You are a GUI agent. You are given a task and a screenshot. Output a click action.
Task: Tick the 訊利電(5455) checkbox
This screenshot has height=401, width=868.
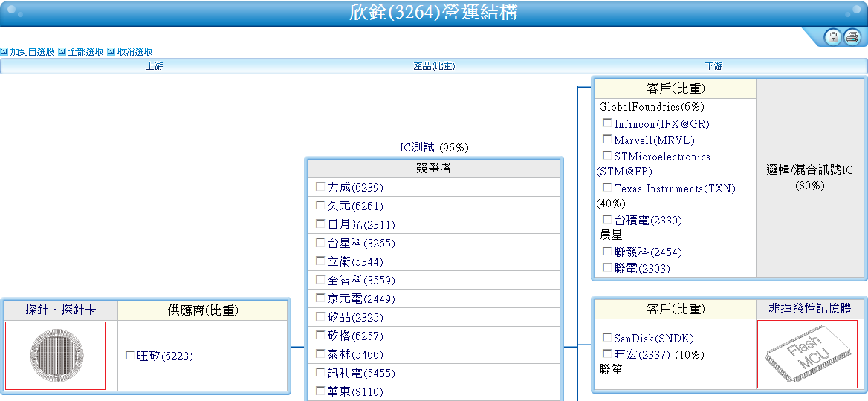(x=320, y=373)
